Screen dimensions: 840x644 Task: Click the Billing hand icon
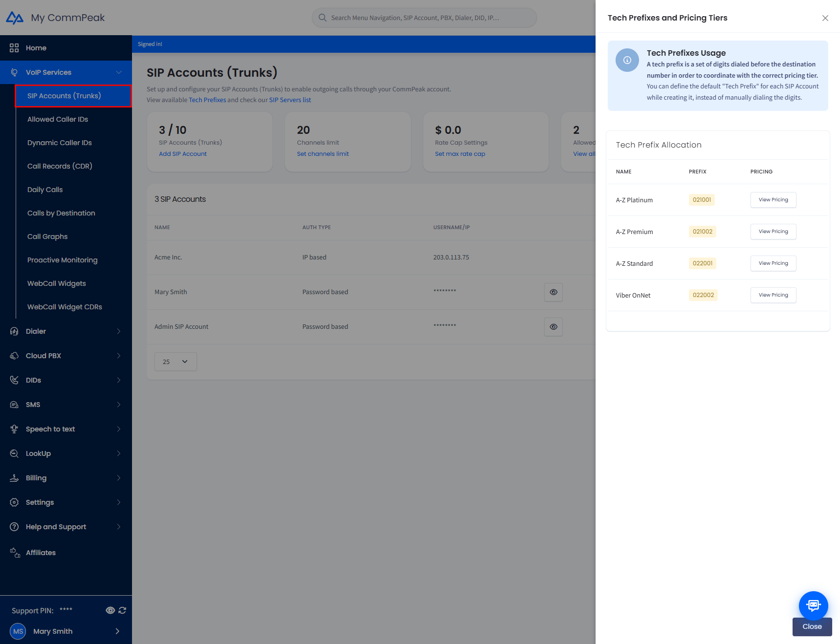tap(14, 478)
